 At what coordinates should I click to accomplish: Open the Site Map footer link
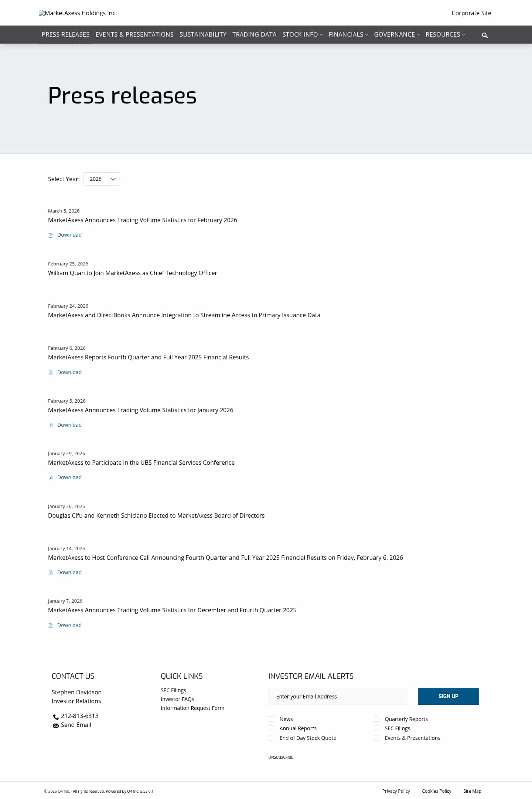click(x=472, y=791)
